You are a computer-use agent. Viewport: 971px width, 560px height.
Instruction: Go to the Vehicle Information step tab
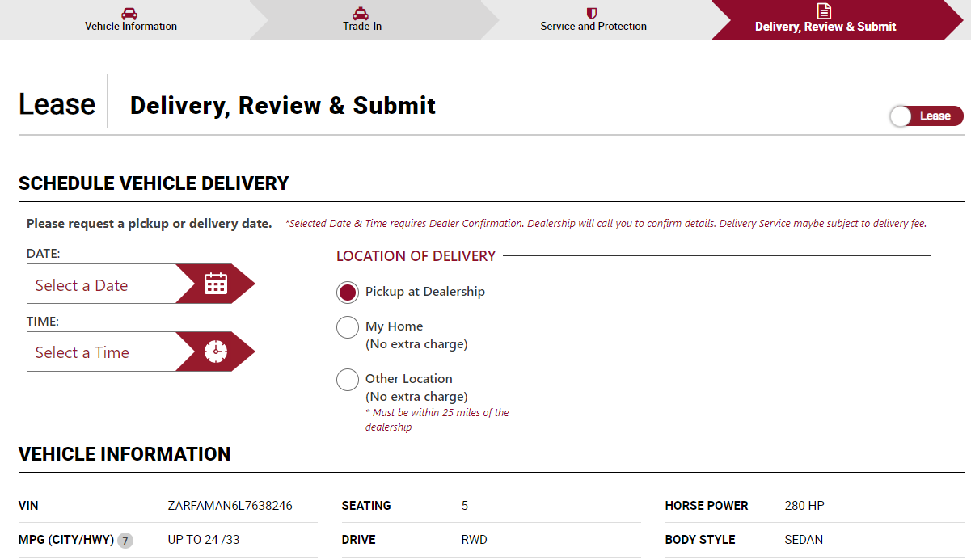click(131, 27)
